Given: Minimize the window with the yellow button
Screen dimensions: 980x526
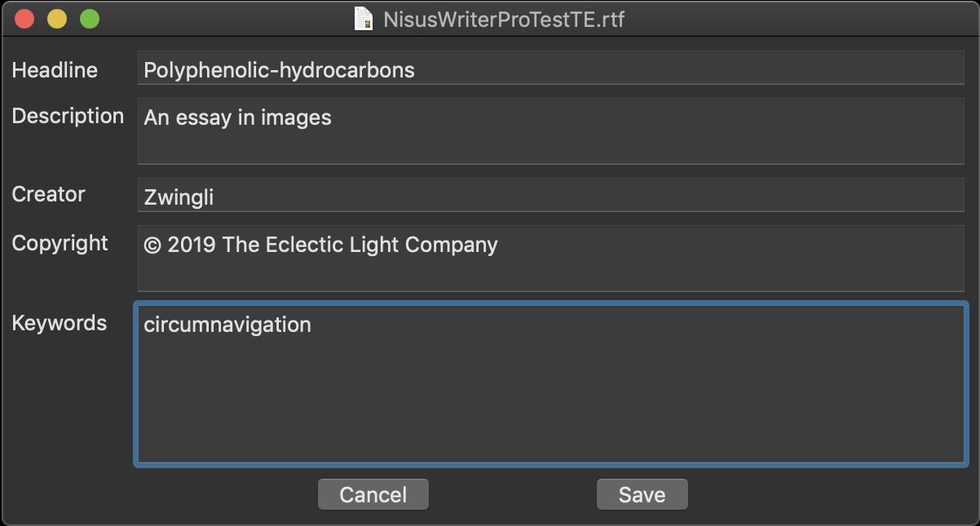Looking at the screenshot, I should 57,19.
